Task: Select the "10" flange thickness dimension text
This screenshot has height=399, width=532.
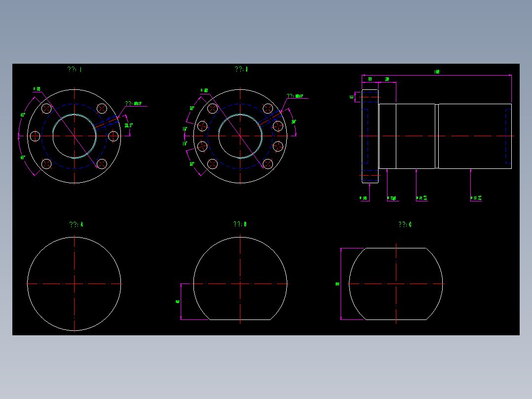Action: (x=370, y=79)
